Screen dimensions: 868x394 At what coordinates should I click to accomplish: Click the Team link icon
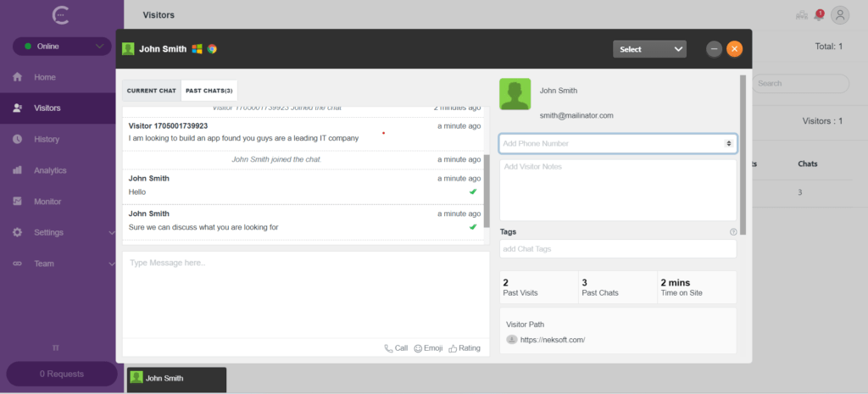(17, 264)
